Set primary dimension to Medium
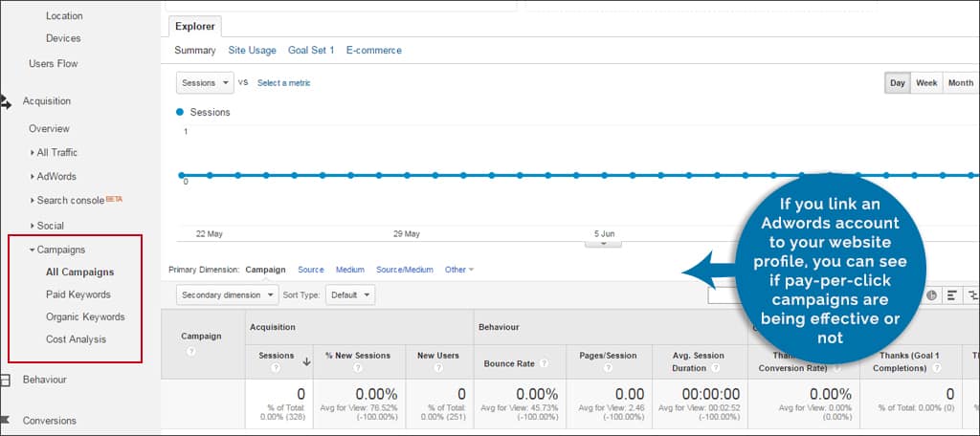 (350, 270)
